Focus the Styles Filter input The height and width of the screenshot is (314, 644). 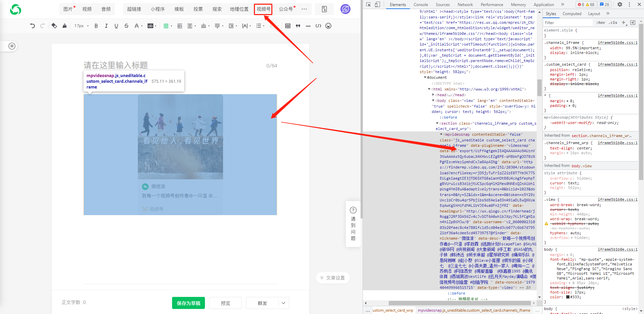tap(568, 22)
